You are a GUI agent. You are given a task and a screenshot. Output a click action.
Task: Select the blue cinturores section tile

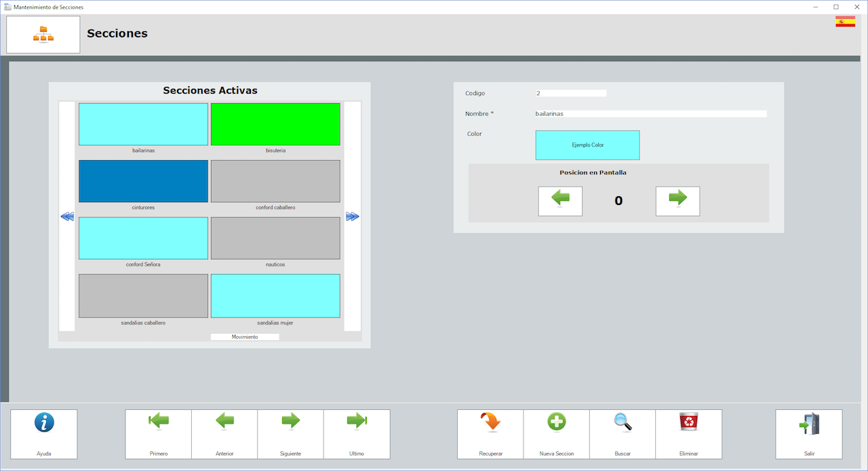pos(143,181)
